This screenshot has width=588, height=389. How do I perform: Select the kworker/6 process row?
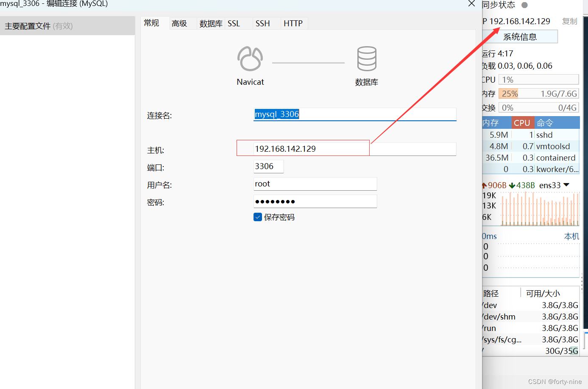coord(531,169)
